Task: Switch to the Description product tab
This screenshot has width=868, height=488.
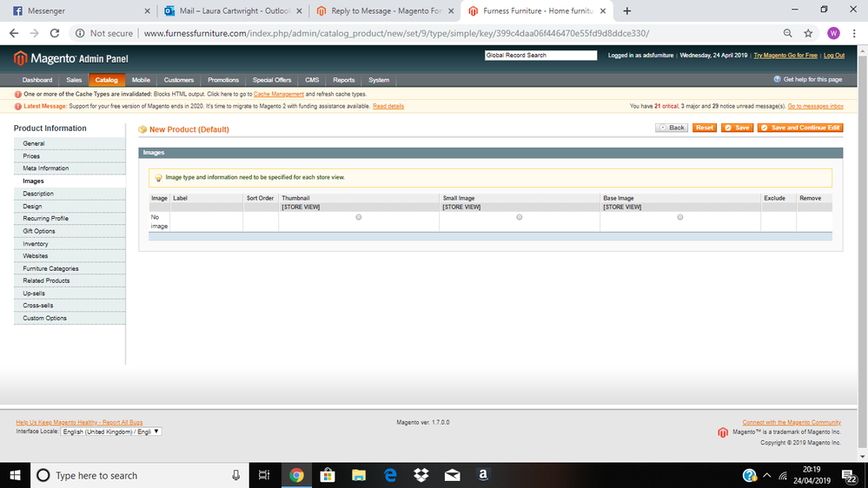Action: 70,194
